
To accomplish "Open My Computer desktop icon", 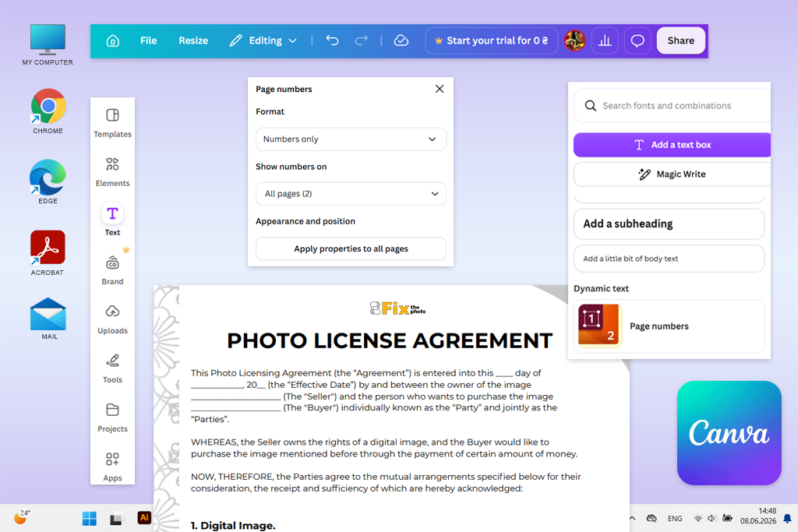I will [48, 44].
